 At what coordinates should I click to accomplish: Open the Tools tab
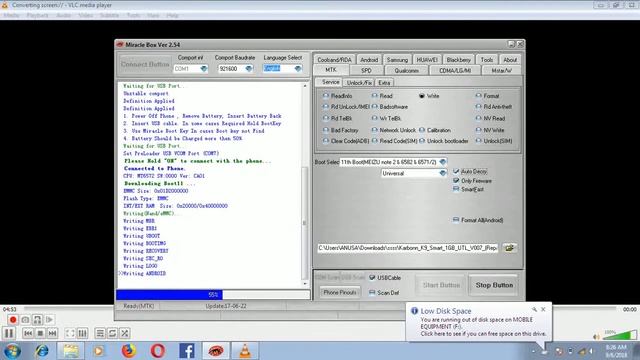[487, 60]
